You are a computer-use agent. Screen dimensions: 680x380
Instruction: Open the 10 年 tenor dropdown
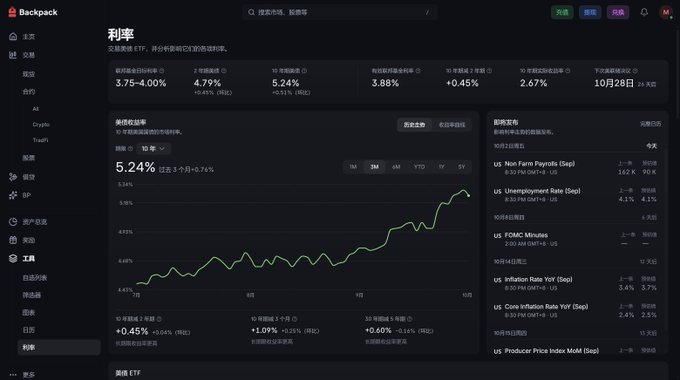[154, 149]
